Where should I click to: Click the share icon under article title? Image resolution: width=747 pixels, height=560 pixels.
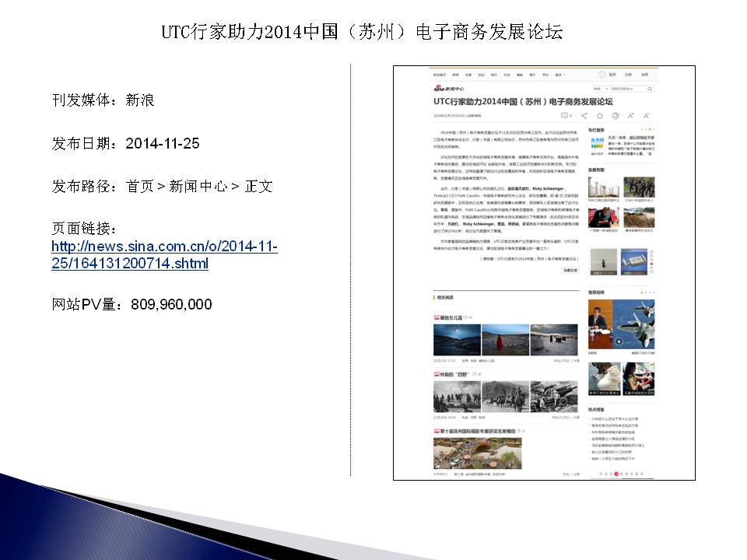click(x=584, y=115)
